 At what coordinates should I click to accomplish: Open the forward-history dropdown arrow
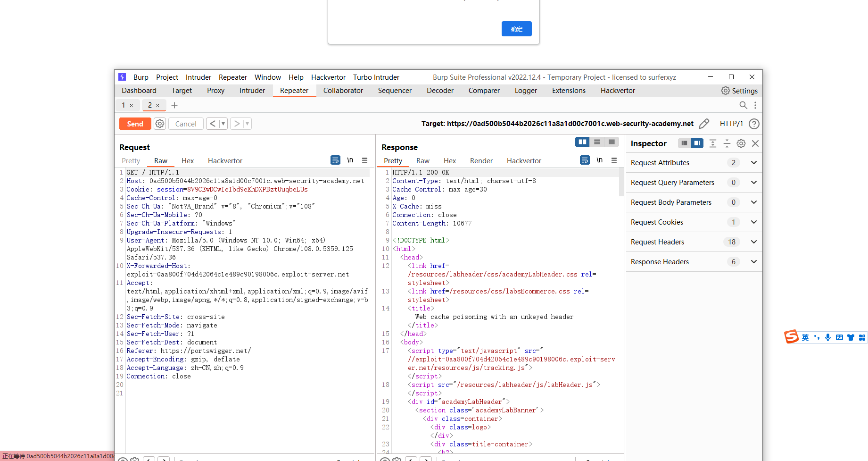click(x=247, y=124)
